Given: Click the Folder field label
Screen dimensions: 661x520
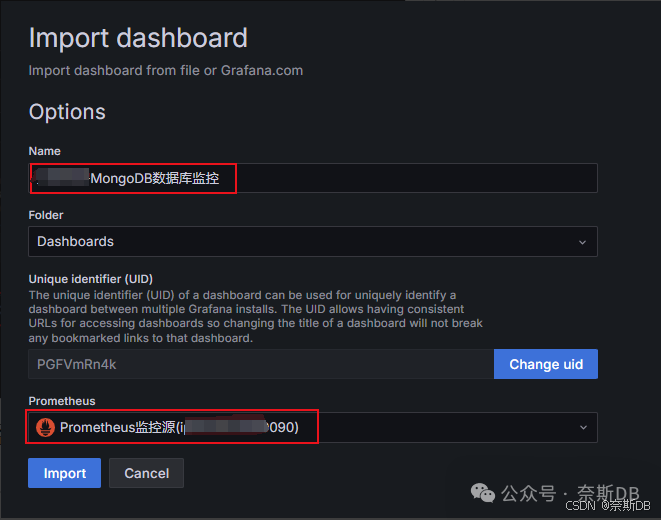Looking at the screenshot, I should tap(46, 215).
